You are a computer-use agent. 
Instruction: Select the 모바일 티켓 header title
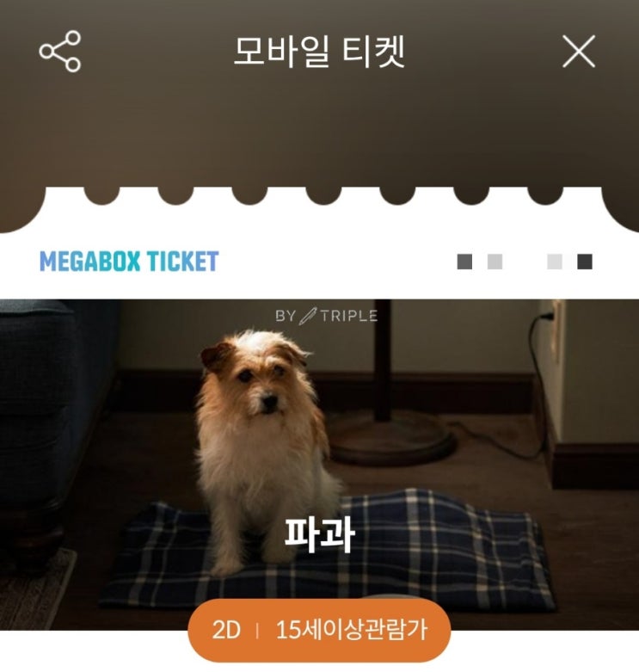[x=319, y=52]
